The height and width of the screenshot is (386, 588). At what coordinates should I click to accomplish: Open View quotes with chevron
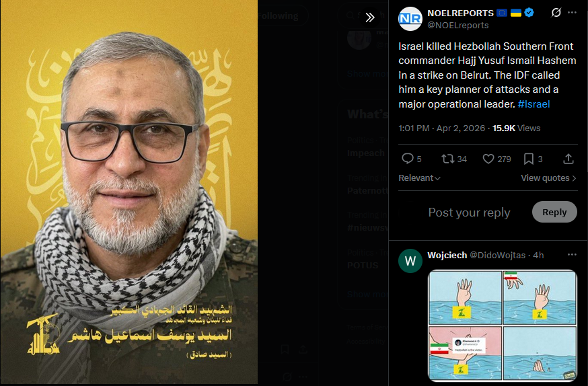click(548, 178)
